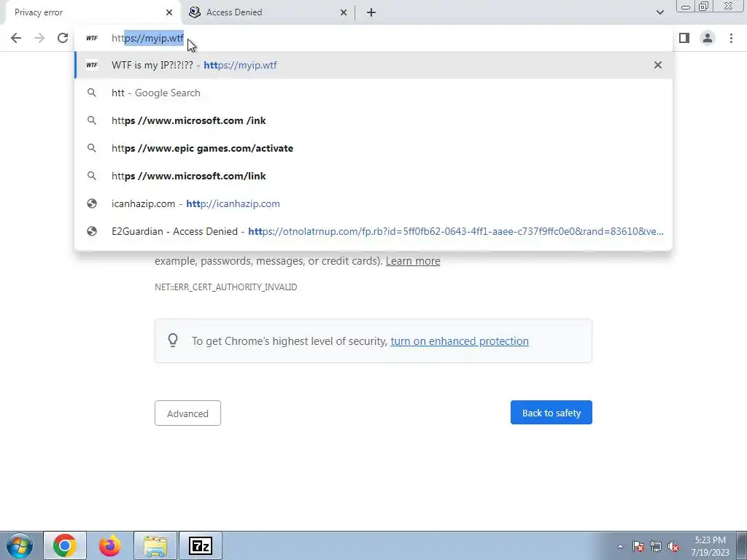Remove the myip.wtf suggestion with X
The image size is (747, 560).
(658, 65)
